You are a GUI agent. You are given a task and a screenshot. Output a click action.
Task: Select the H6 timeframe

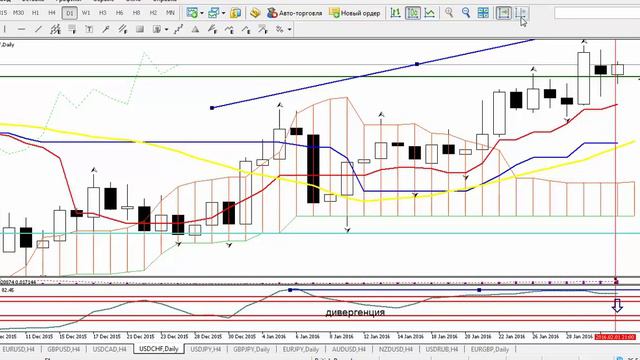[119, 13]
